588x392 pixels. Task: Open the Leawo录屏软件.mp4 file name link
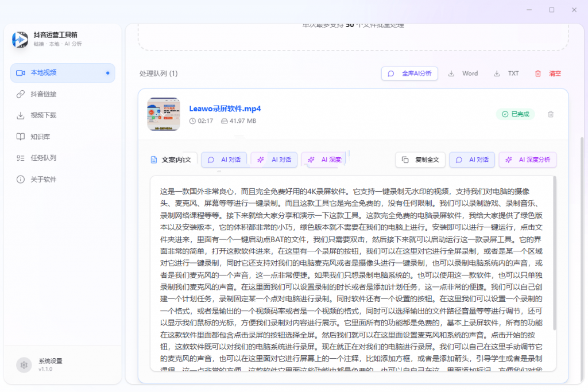pyautogui.click(x=225, y=108)
